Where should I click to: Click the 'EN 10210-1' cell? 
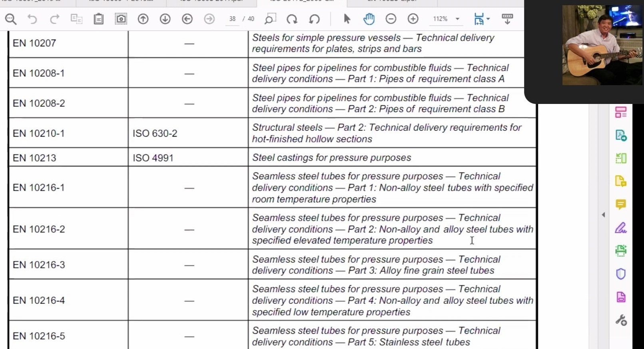68,133
